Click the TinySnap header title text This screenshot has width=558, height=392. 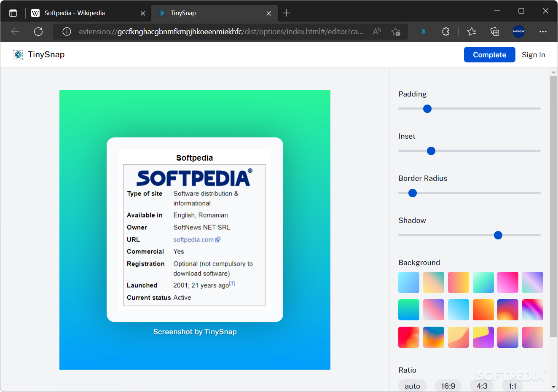pos(46,54)
